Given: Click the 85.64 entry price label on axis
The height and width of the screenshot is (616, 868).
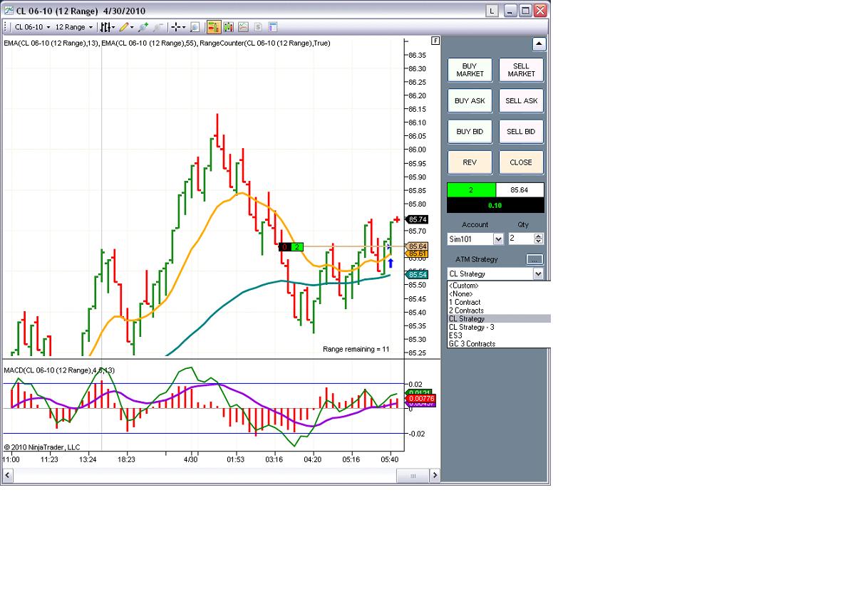Looking at the screenshot, I should (418, 246).
